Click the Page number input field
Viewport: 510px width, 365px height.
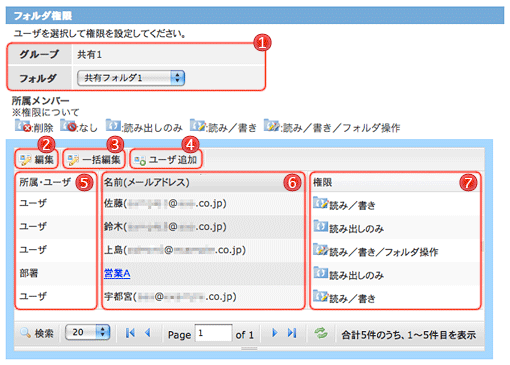point(213,333)
